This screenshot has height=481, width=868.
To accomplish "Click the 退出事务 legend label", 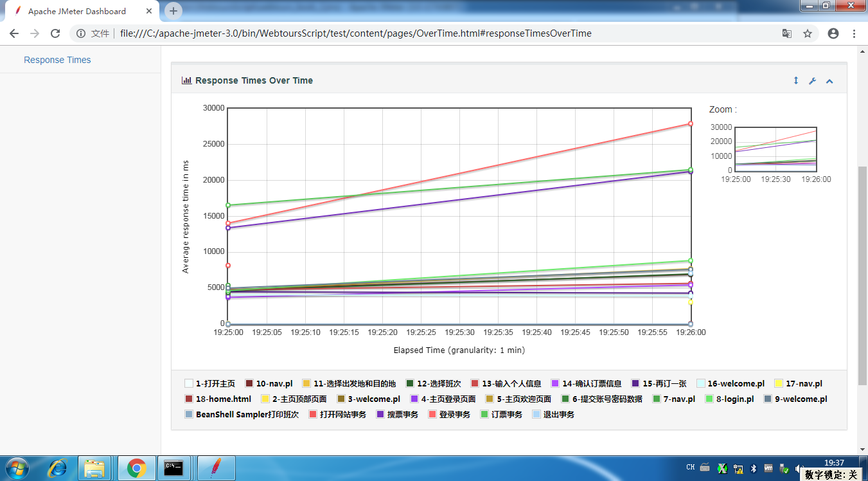I will pyautogui.click(x=559, y=415).
